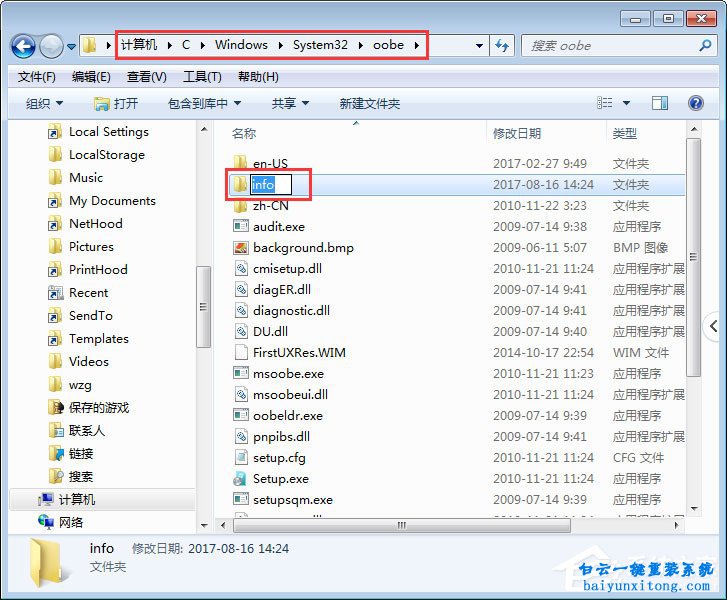
Task: Expand the arrow after Windows in path
Action: (281, 45)
